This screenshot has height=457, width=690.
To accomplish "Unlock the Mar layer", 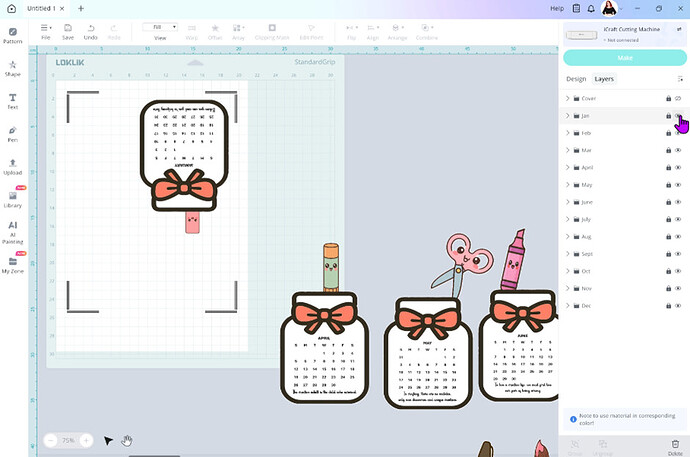I will (x=668, y=150).
